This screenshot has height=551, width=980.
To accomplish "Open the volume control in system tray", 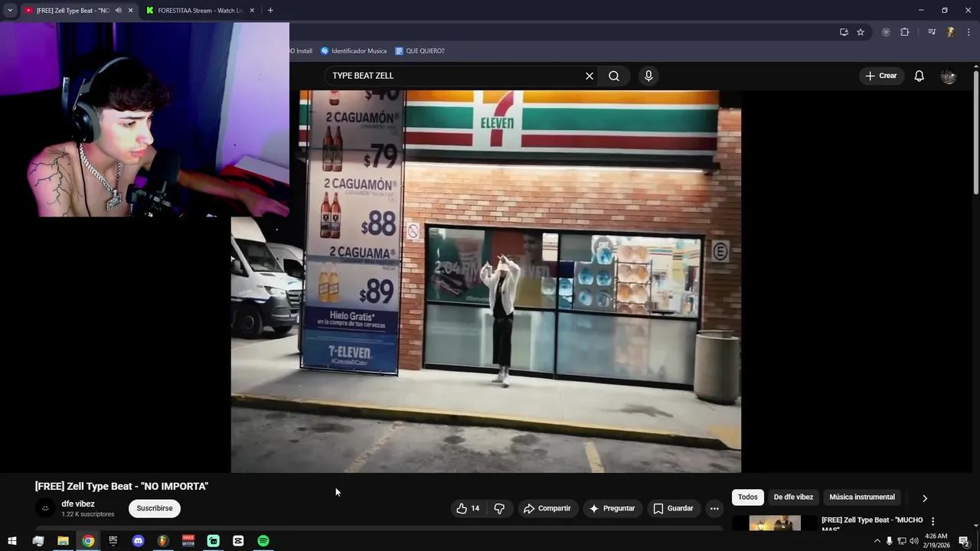I will coord(913,541).
